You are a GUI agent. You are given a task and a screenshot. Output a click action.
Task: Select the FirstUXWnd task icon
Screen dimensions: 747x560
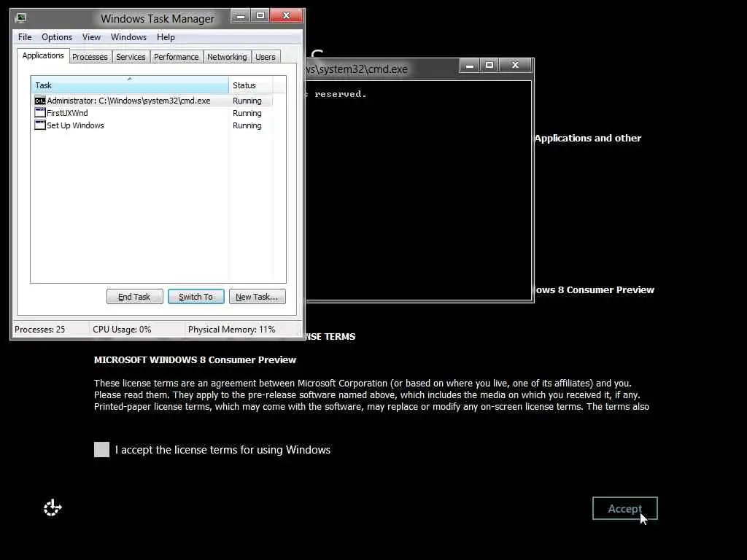click(40, 113)
